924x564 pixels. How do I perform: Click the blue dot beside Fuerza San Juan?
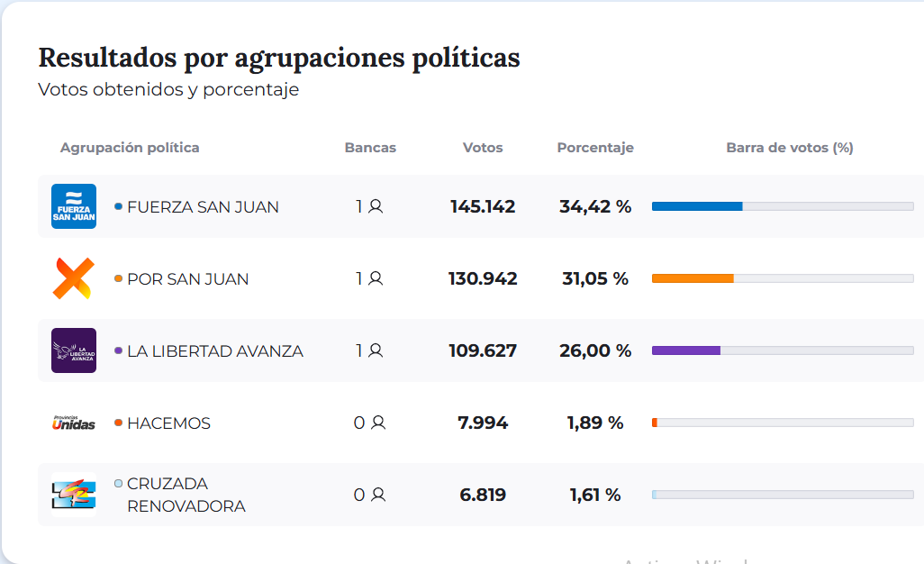pos(118,206)
